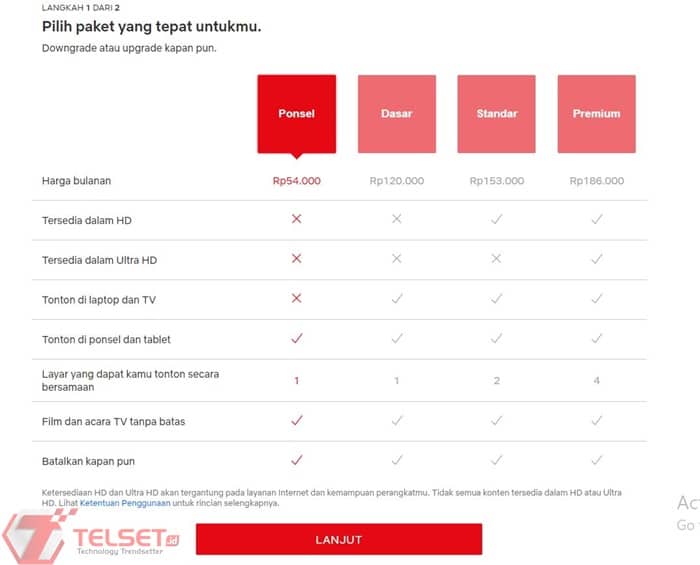700x565 pixels.
Task: Select the Dasar plan tile
Action: [x=396, y=114]
